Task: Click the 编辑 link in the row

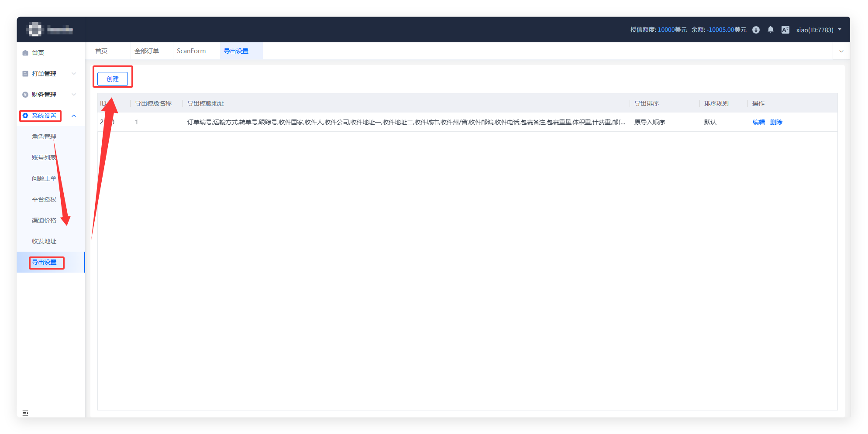Action: tap(758, 122)
